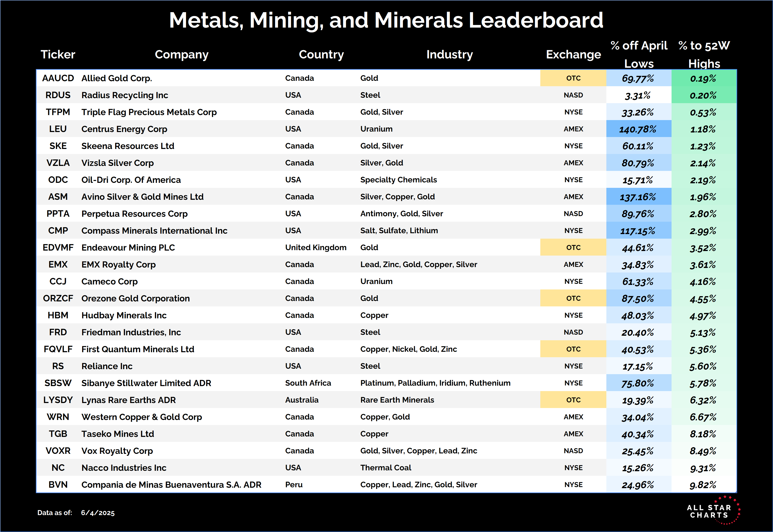Click Salt, Sulfate, Lithium industry cell
Image resolution: width=773 pixels, height=532 pixels.
[399, 231]
